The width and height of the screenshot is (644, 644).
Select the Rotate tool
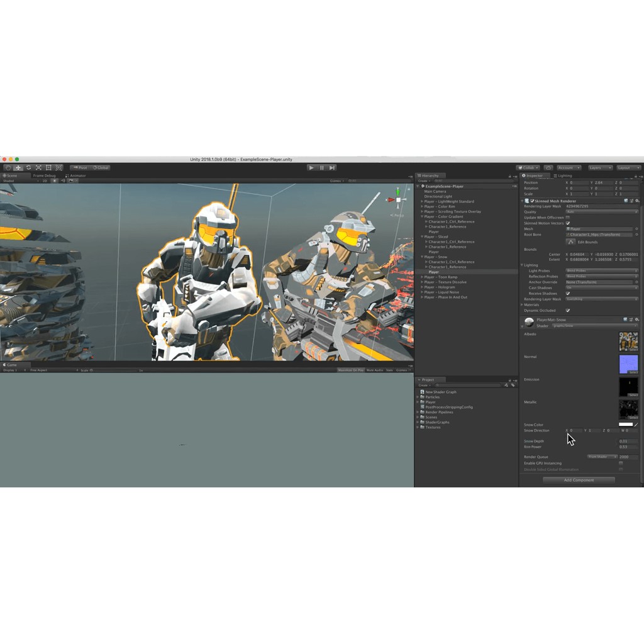(x=28, y=168)
